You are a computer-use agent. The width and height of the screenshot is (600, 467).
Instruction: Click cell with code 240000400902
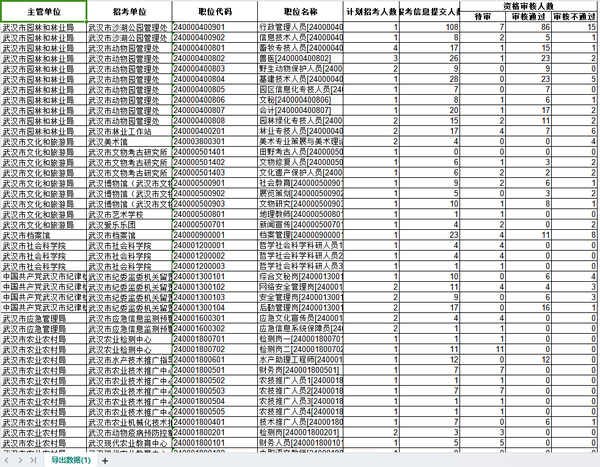click(215, 38)
